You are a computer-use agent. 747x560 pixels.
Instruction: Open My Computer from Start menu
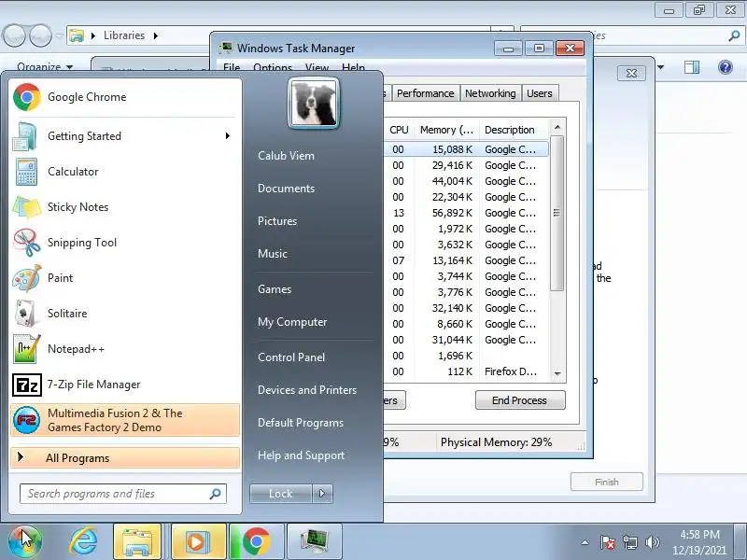292,322
